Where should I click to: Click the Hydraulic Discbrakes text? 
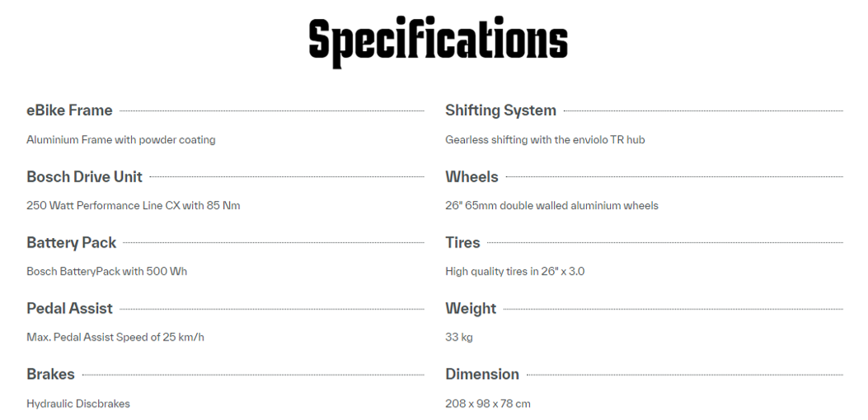pyautogui.click(x=78, y=404)
